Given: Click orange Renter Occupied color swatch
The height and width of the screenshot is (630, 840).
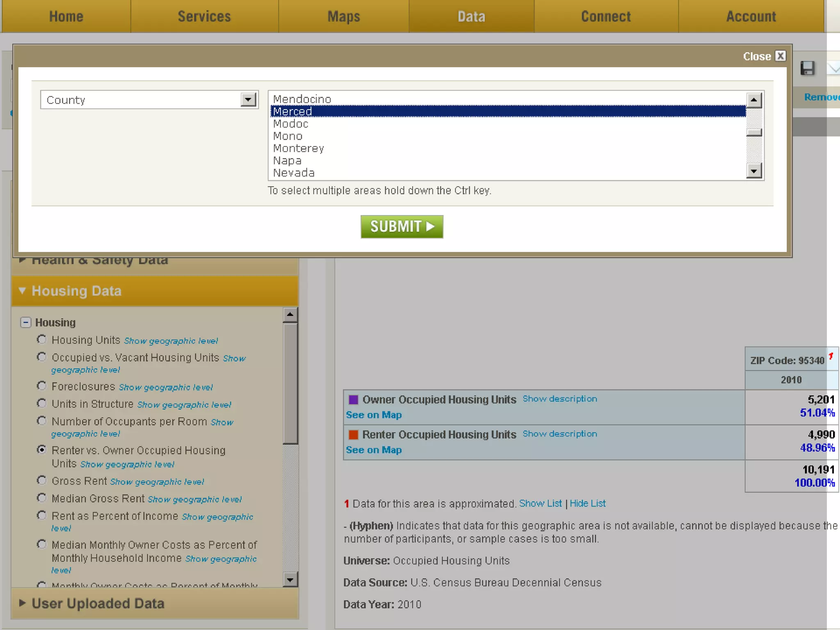Looking at the screenshot, I should click(x=353, y=434).
